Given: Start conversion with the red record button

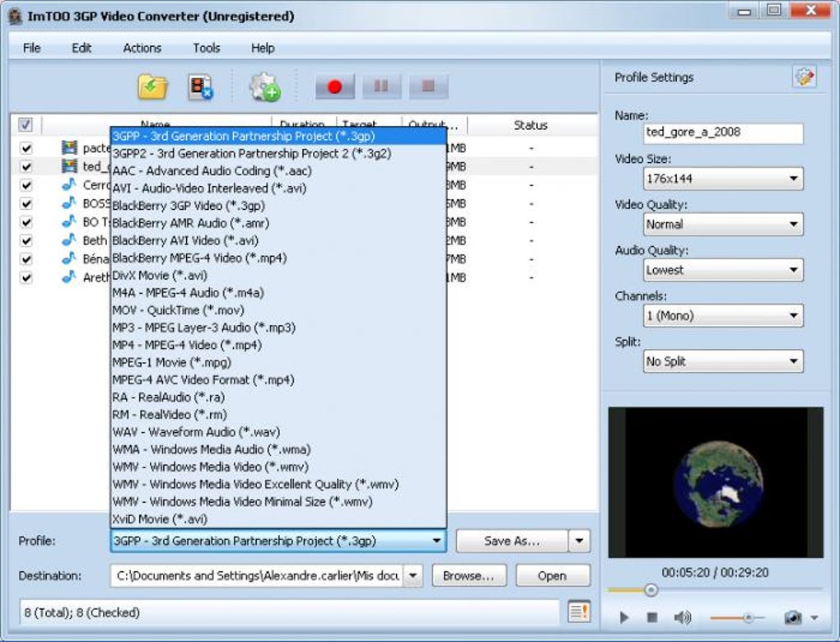Looking at the screenshot, I should [335, 86].
